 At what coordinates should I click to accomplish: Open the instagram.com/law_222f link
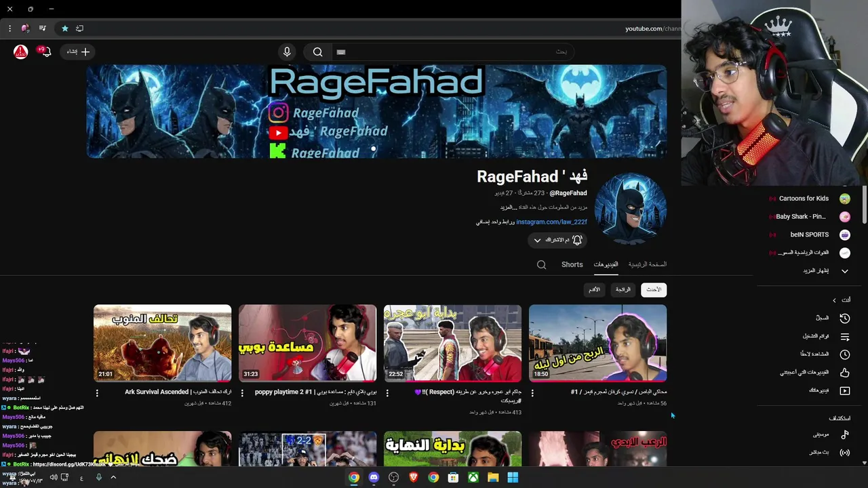551,222
